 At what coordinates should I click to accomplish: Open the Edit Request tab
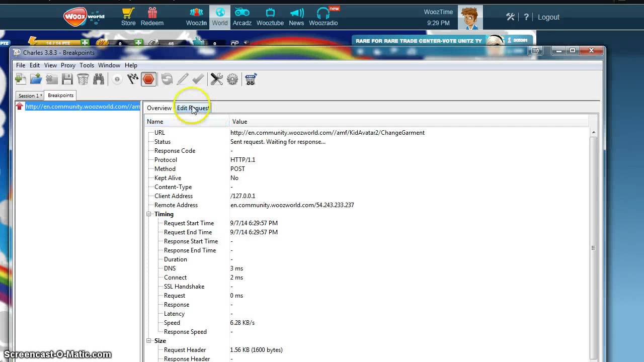click(x=193, y=108)
